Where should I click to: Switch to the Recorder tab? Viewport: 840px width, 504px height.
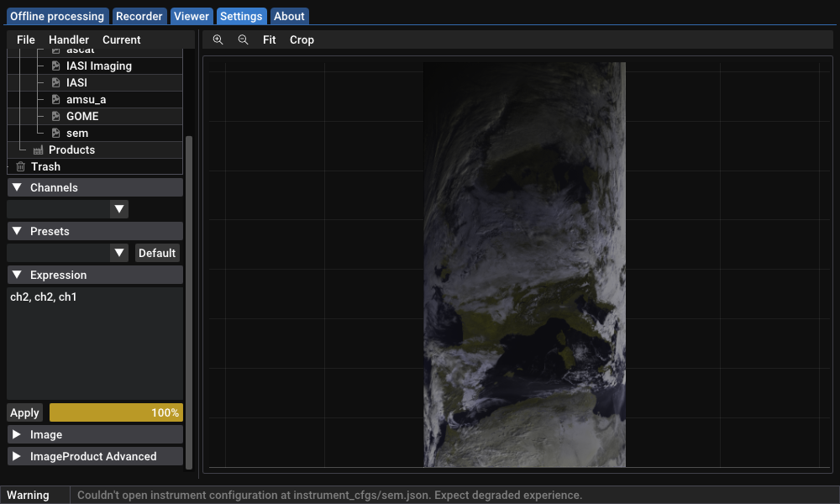[x=139, y=16]
